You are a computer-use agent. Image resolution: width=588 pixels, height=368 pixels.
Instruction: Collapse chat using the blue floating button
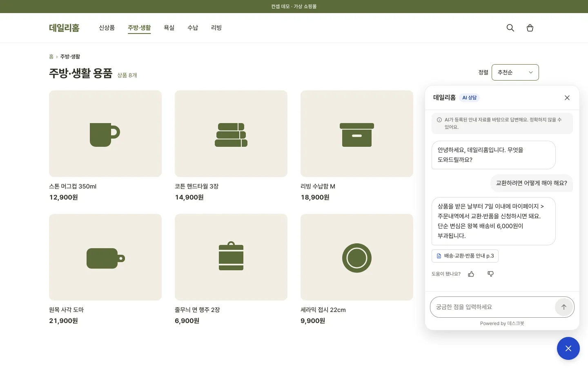pos(568,348)
